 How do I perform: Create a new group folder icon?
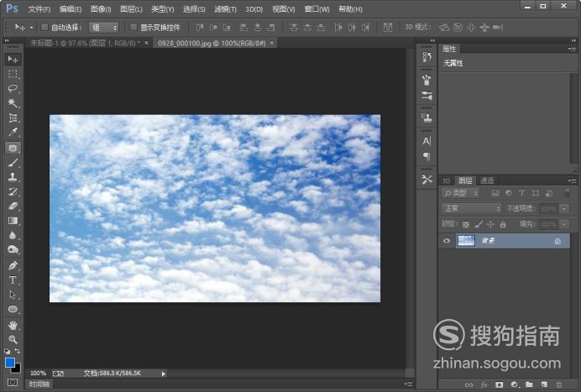[x=529, y=385]
